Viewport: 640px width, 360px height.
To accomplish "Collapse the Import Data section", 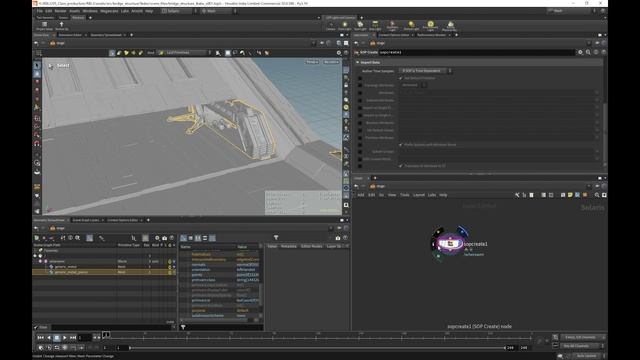I will [358, 62].
